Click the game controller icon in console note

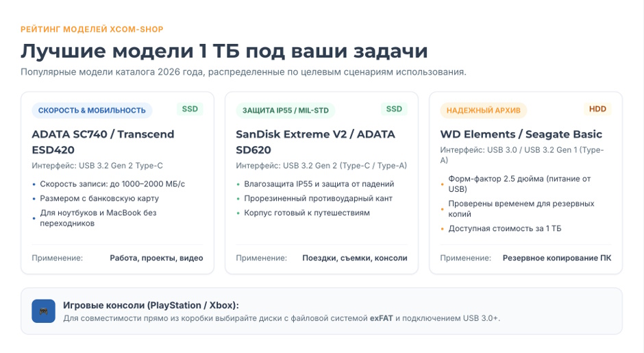(44, 311)
